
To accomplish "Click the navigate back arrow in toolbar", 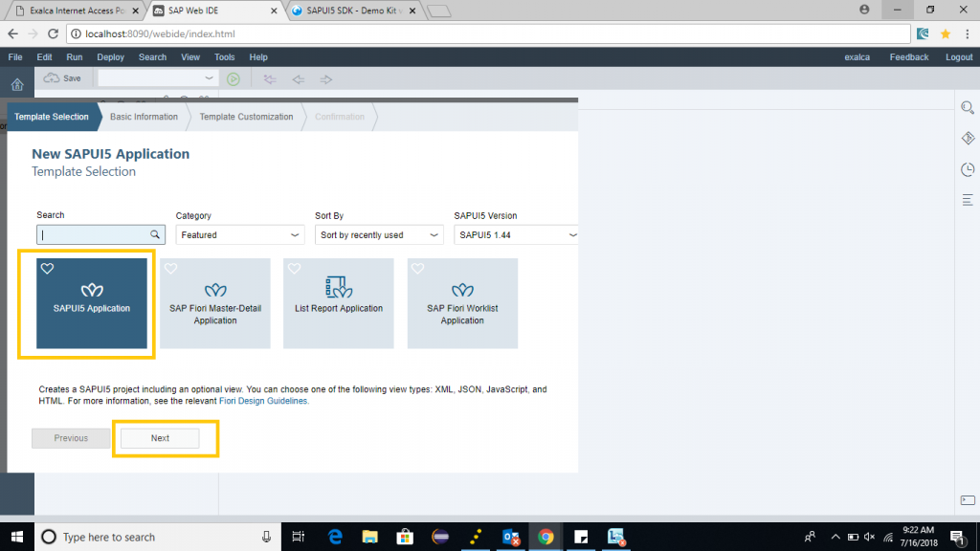I will tap(299, 79).
